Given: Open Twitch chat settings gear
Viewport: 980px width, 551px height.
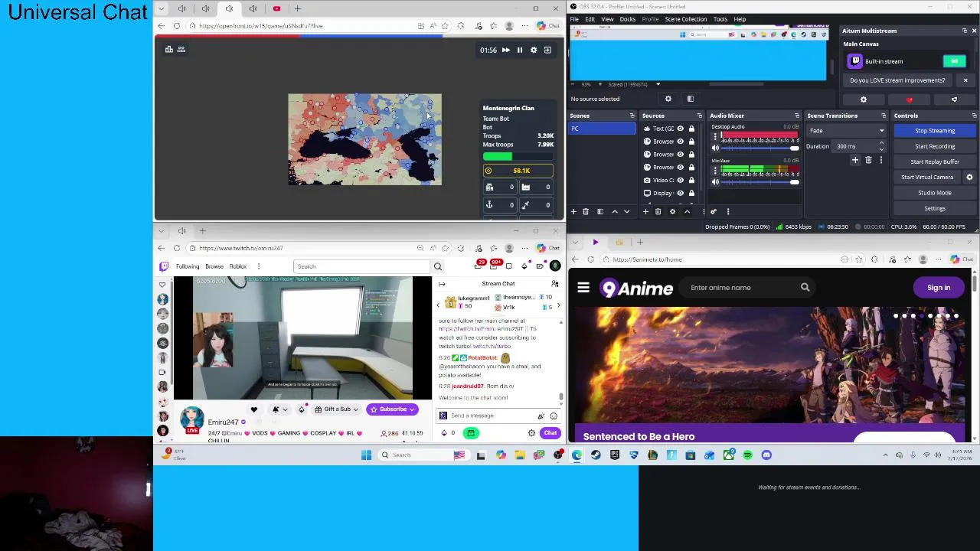Looking at the screenshot, I should point(531,433).
